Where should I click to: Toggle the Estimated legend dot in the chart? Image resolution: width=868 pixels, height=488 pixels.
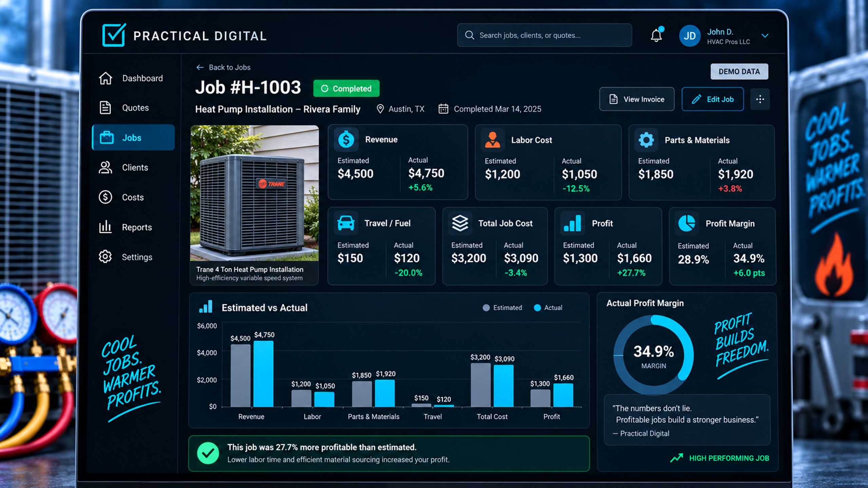coord(486,308)
